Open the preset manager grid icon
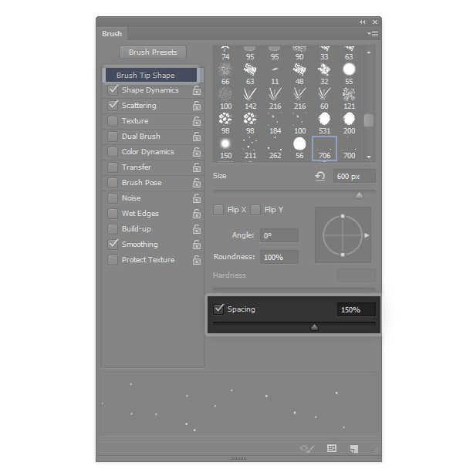This screenshot has height=476, width=463. pos(332,448)
